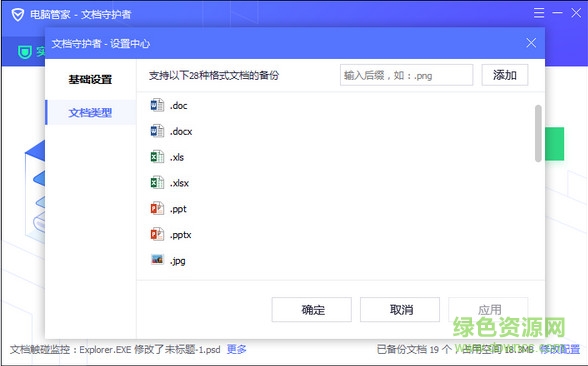
Task: Click the PowerPoint icon beside .pptx
Action: click(157, 234)
